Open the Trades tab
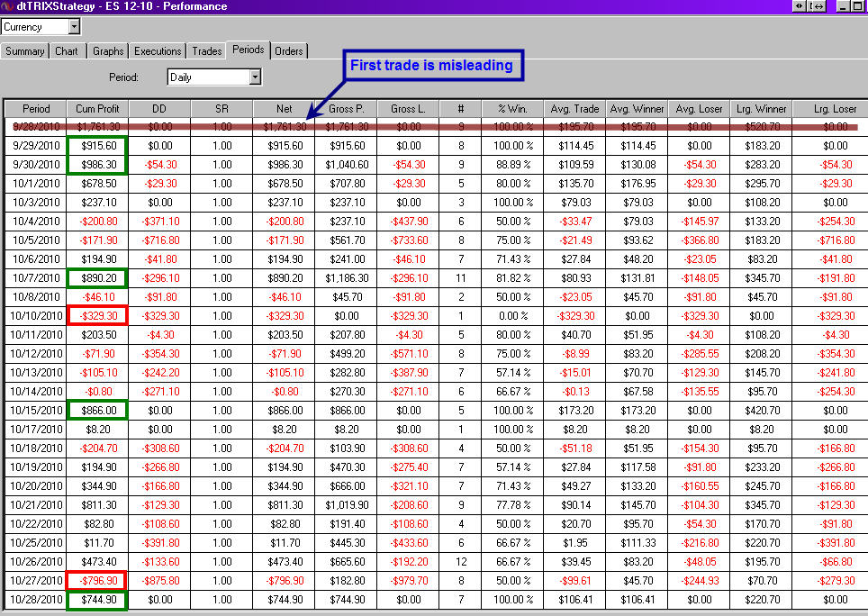The image size is (868, 616). (x=207, y=51)
